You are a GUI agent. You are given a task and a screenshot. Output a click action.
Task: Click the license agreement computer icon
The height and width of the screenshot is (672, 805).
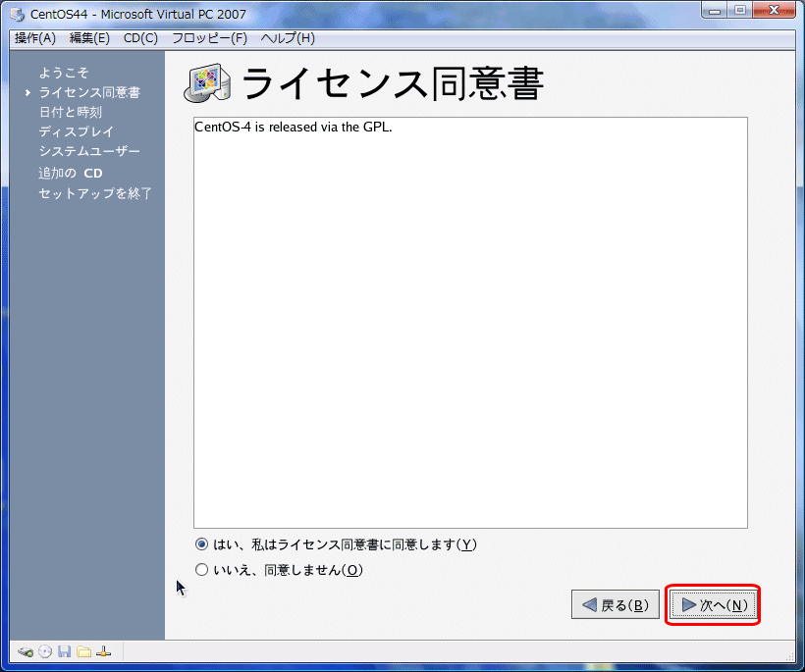point(207,83)
